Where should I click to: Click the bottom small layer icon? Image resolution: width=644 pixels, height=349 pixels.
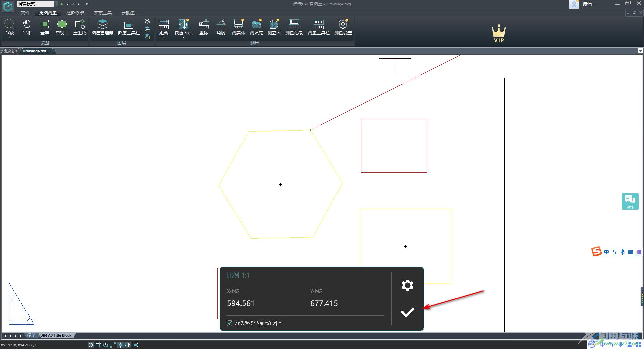coord(147,36)
